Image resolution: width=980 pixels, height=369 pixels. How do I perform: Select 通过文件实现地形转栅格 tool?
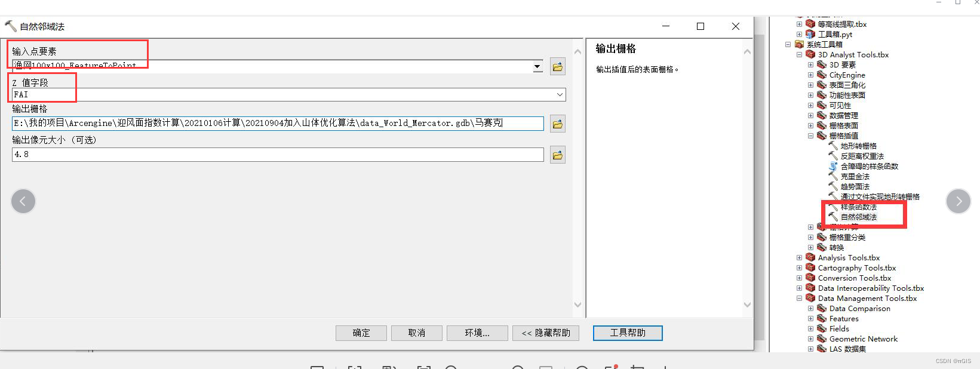[x=880, y=197]
